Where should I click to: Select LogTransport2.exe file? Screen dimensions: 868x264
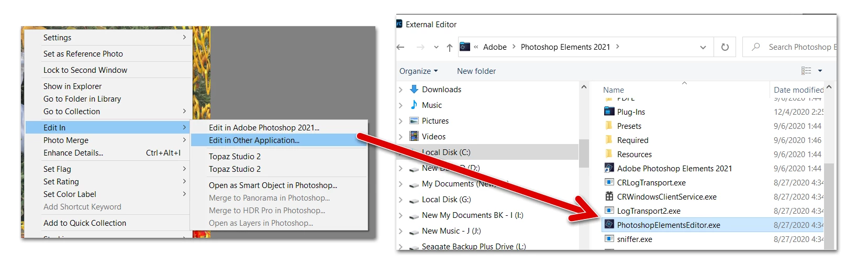648,211
